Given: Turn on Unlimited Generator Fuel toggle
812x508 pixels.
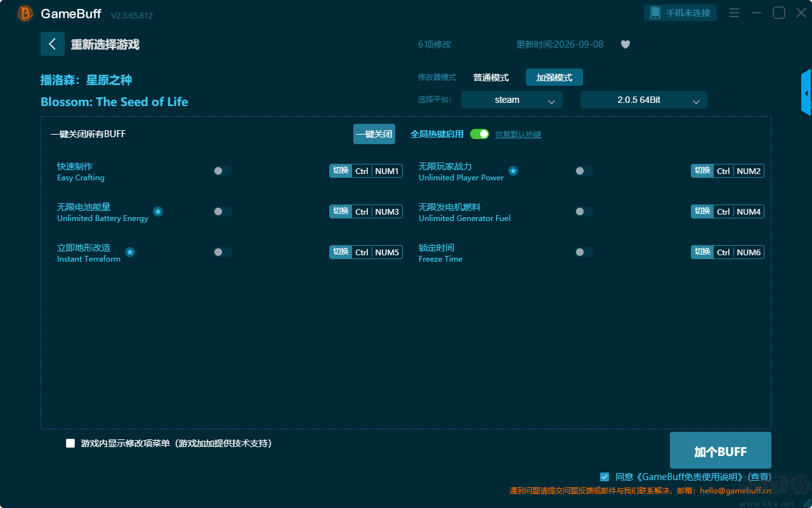Looking at the screenshot, I should coord(584,211).
